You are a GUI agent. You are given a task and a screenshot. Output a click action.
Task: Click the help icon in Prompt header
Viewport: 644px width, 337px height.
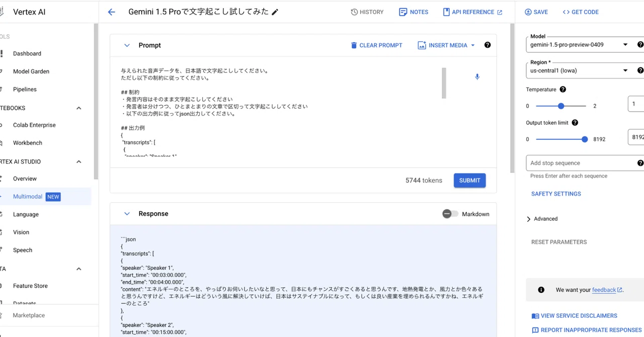pos(488,45)
